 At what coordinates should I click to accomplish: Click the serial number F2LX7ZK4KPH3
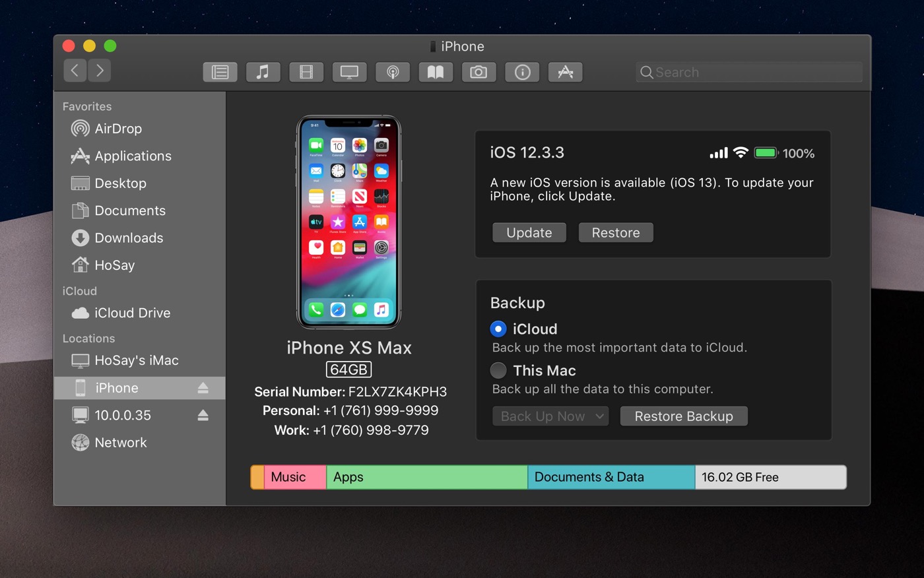coord(397,392)
